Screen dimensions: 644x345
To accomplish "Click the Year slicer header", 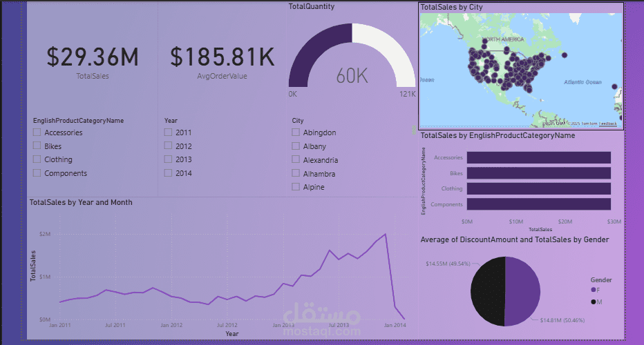I will (171, 121).
